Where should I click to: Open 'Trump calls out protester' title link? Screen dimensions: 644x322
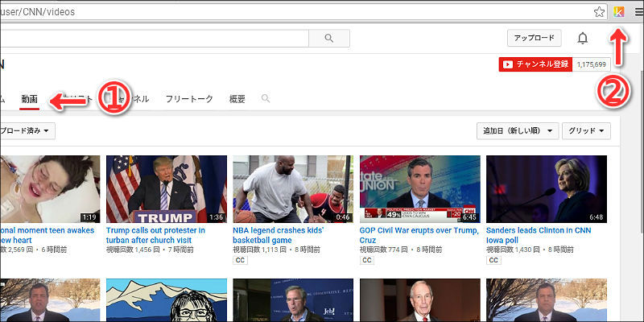[x=155, y=235]
